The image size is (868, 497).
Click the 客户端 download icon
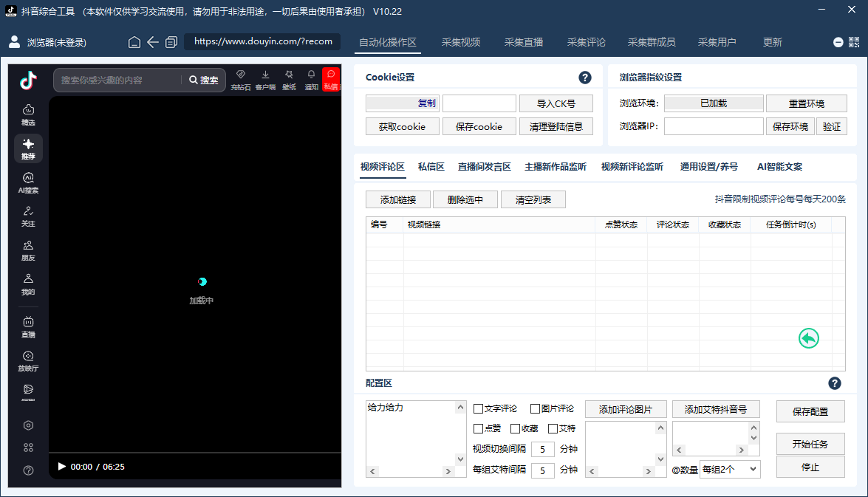pyautogui.click(x=264, y=78)
